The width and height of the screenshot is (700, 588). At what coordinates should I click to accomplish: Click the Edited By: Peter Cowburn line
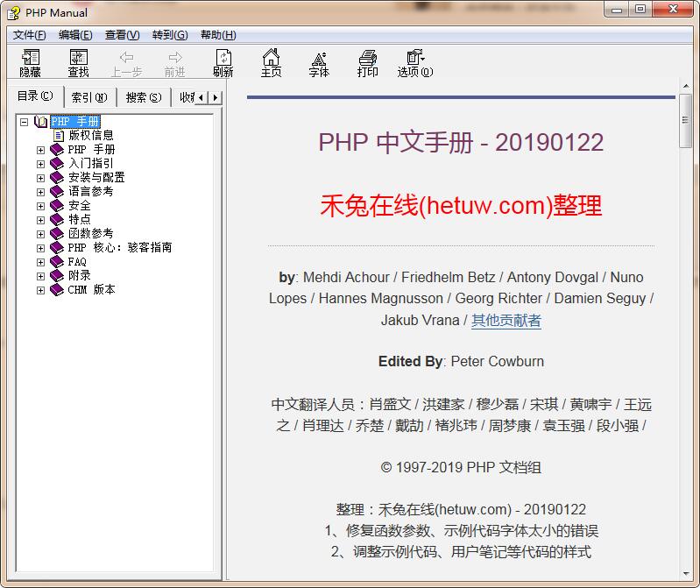pos(461,361)
